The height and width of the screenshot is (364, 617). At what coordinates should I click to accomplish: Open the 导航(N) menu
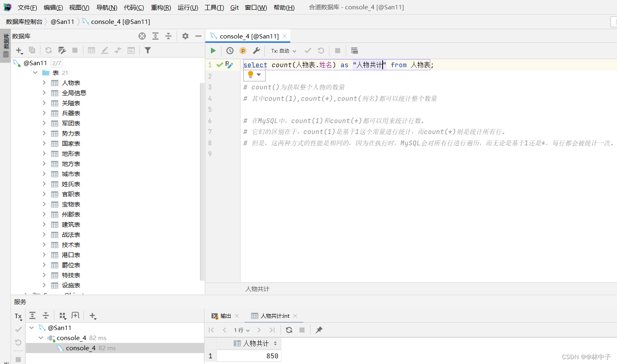pos(106,7)
